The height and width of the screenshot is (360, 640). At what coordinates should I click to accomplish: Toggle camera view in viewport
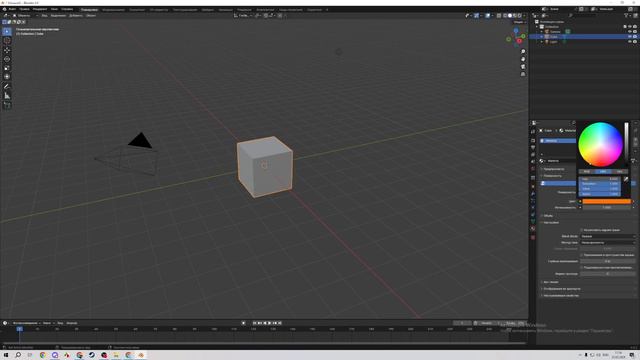pos(523,67)
